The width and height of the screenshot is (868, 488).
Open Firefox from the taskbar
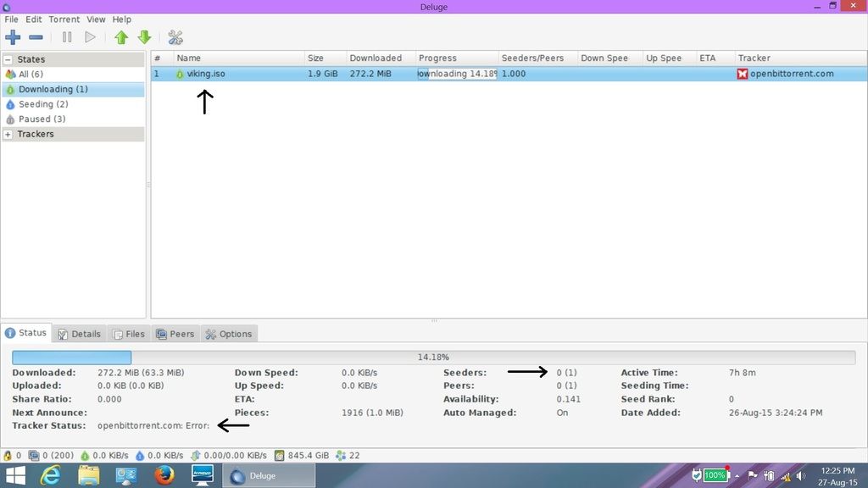tap(164, 475)
